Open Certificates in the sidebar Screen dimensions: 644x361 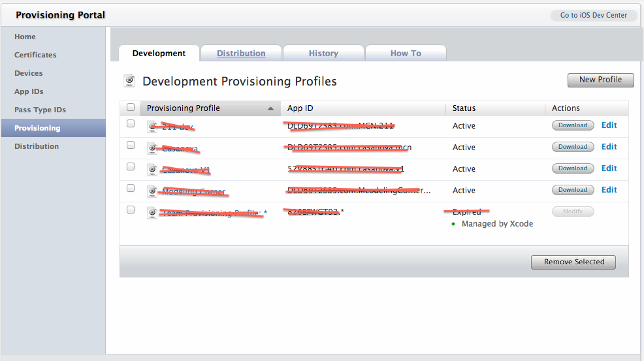coord(35,55)
